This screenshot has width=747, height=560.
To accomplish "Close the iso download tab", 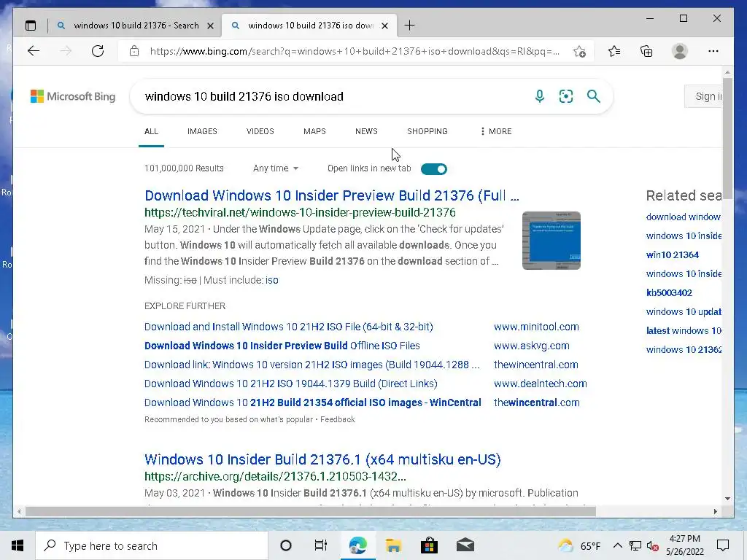I will pos(385,26).
